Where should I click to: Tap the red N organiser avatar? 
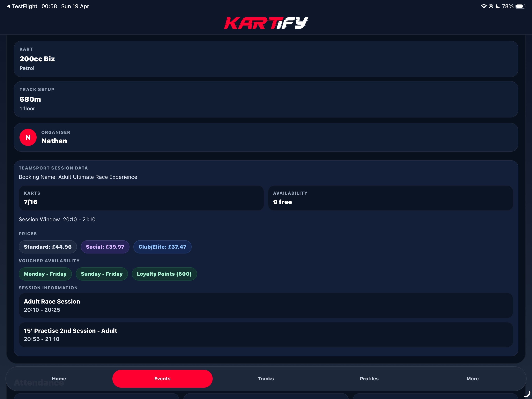[28, 137]
